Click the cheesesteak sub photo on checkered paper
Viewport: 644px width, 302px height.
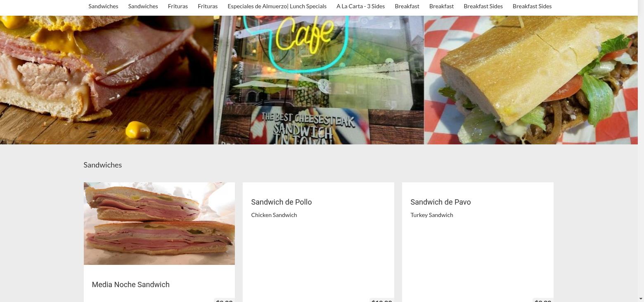coord(531,80)
